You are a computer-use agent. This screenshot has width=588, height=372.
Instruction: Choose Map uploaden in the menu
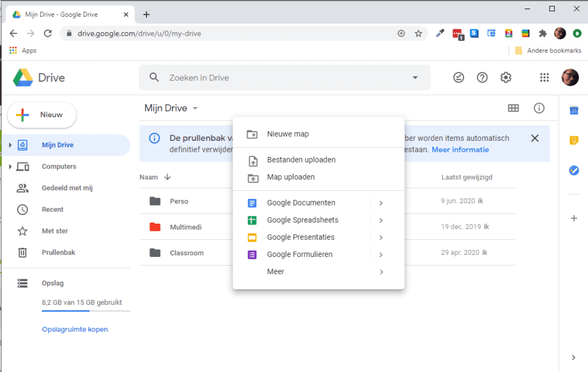[x=318, y=177]
